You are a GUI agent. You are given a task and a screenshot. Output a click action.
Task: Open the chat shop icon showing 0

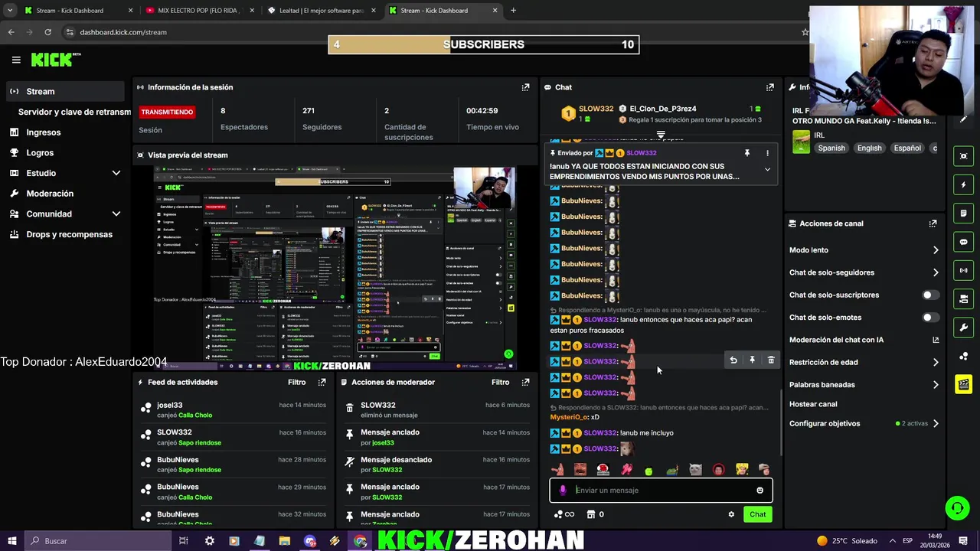(x=595, y=514)
